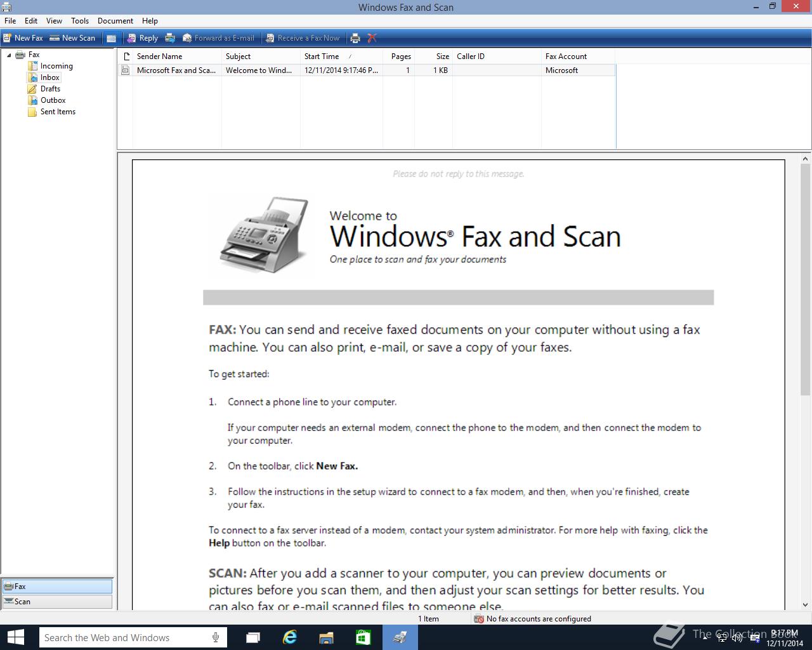Screen dimensions: 812x650
Task: Open the File menu
Action: 10,21
